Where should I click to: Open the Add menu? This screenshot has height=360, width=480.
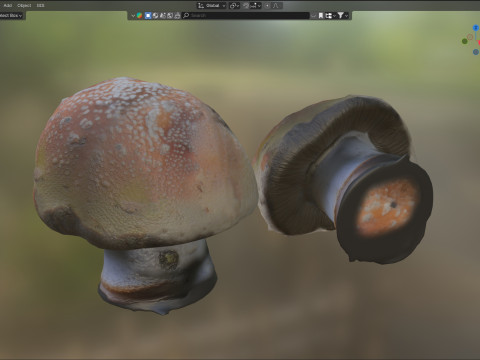pyautogui.click(x=8, y=5)
